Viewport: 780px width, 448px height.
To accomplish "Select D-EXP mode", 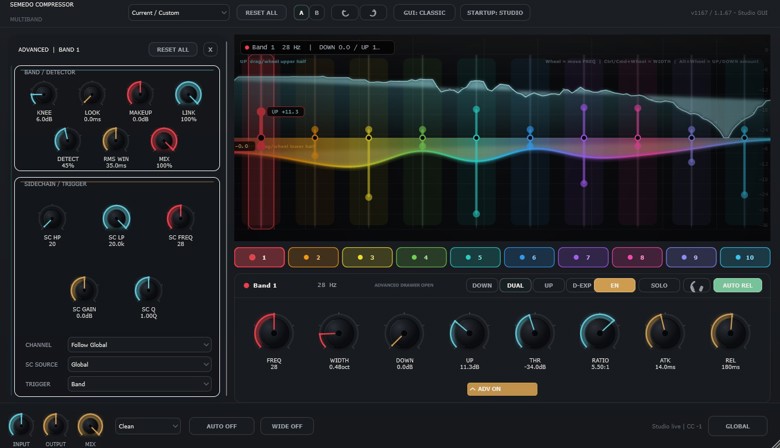I will pos(581,286).
